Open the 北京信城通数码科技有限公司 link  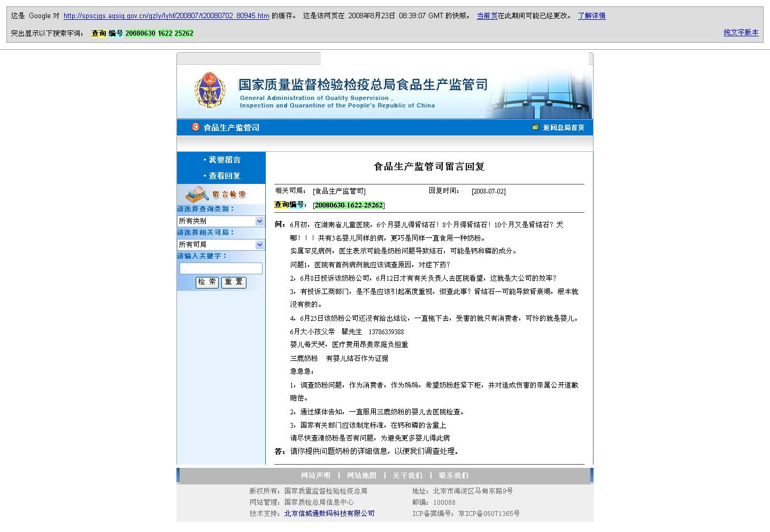(x=329, y=513)
